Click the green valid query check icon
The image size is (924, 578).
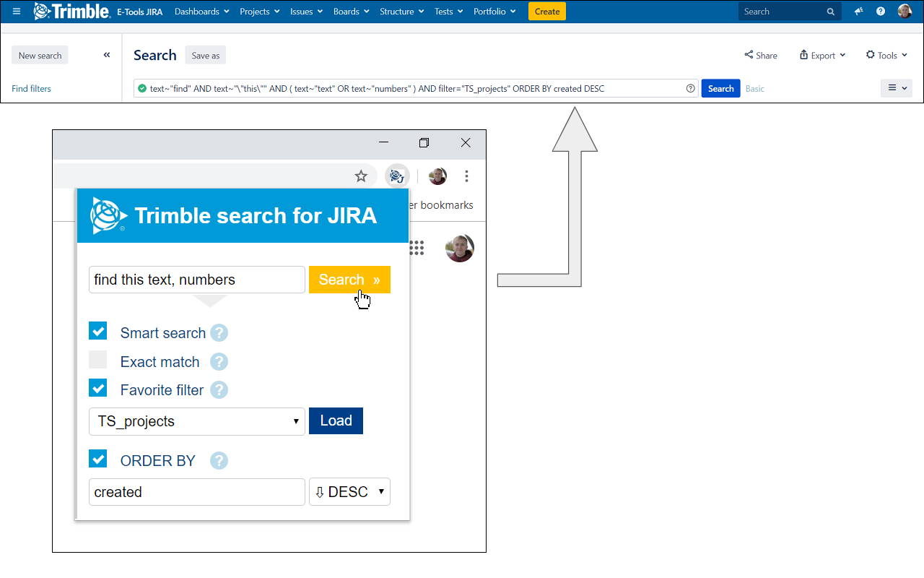coord(141,88)
